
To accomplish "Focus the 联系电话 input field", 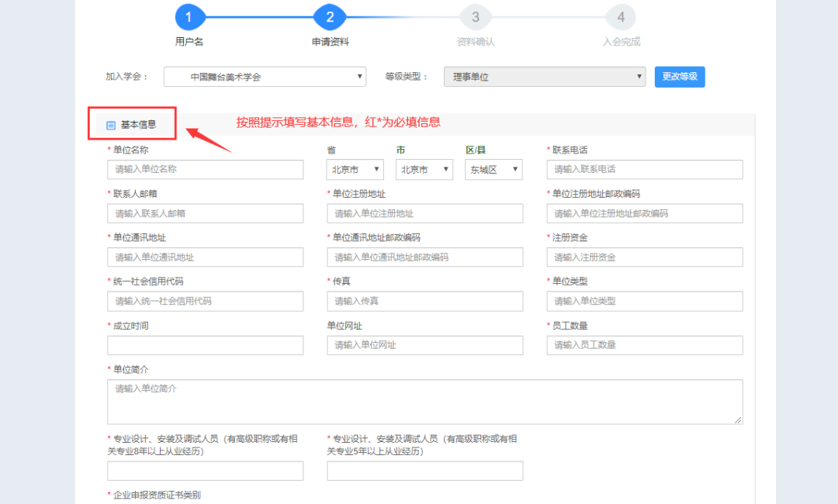I will pyautogui.click(x=644, y=170).
